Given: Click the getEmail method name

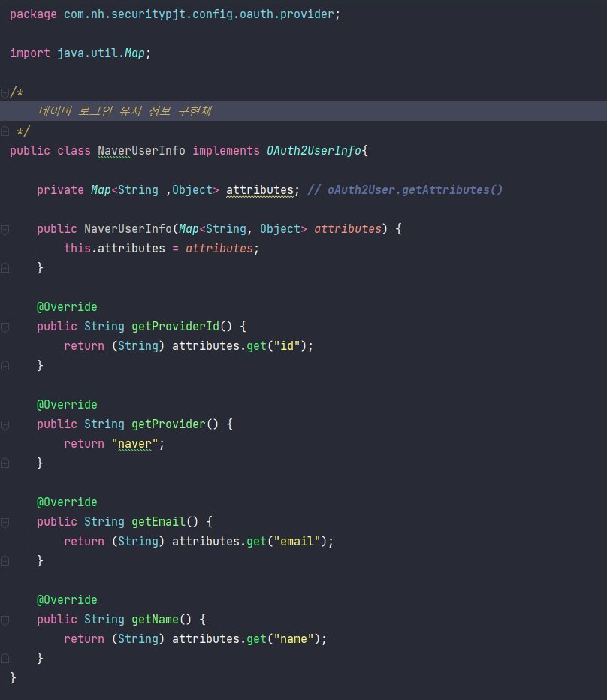Looking at the screenshot, I should (x=159, y=522).
